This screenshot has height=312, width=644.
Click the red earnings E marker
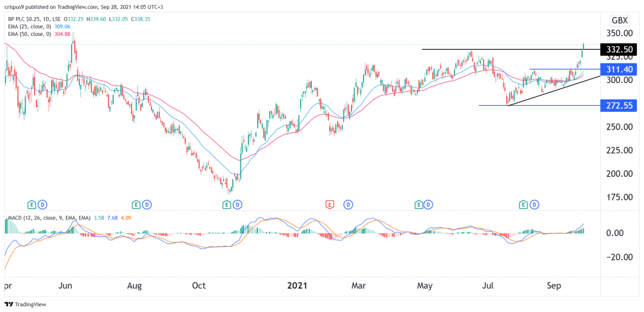tap(329, 204)
